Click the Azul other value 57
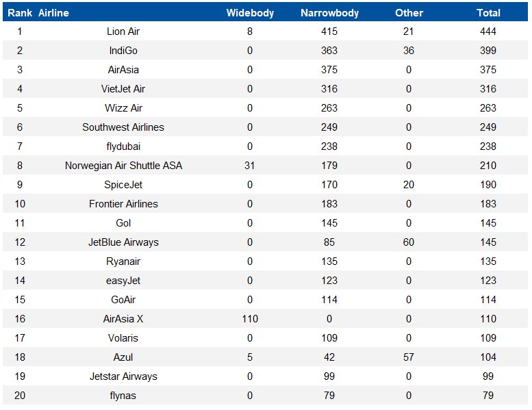532x410 pixels. (409, 357)
